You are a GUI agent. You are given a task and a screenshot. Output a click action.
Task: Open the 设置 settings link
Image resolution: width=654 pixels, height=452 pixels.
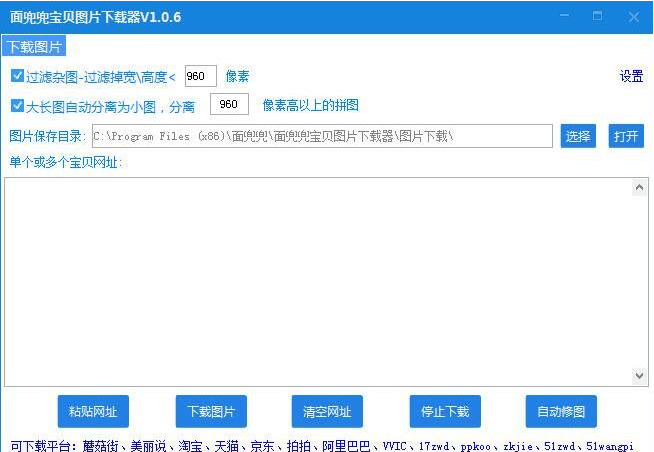[631, 76]
